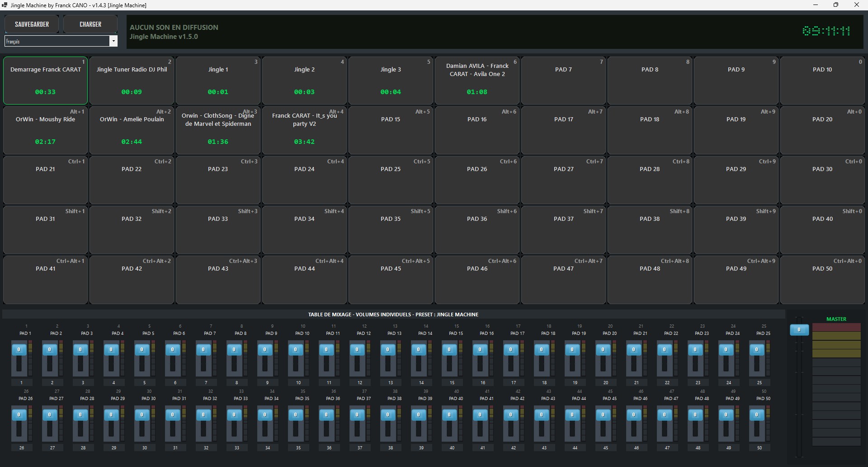The width and height of the screenshot is (868, 467).
Task: Click PAD 50 in the grid
Action: coord(822,280)
